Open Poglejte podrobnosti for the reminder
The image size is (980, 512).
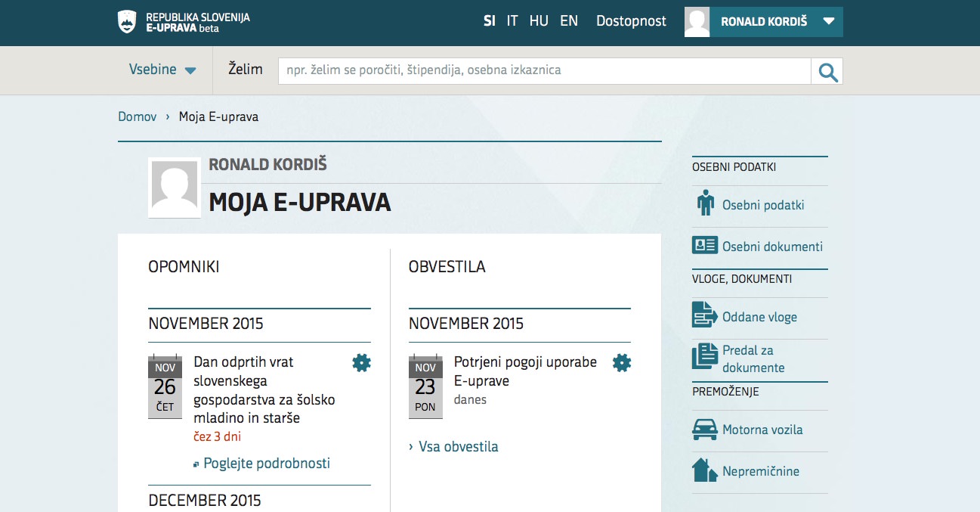click(x=267, y=463)
